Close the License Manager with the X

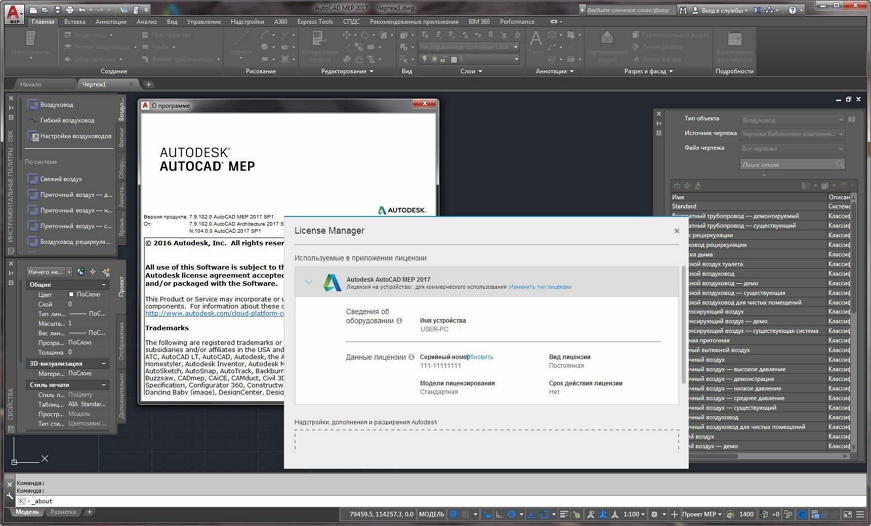coord(677,231)
